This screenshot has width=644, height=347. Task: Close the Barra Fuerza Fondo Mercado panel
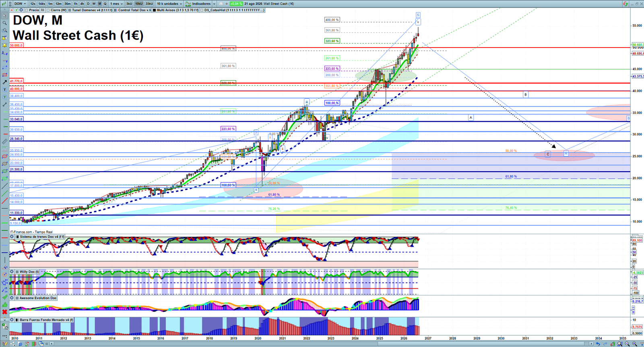click(12, 320)
